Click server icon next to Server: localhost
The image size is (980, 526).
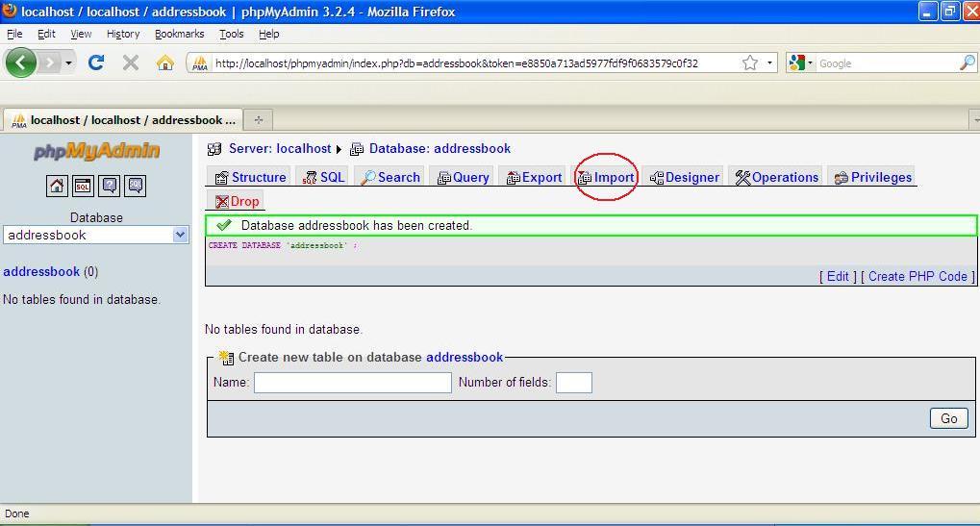[x=214, y=149]
